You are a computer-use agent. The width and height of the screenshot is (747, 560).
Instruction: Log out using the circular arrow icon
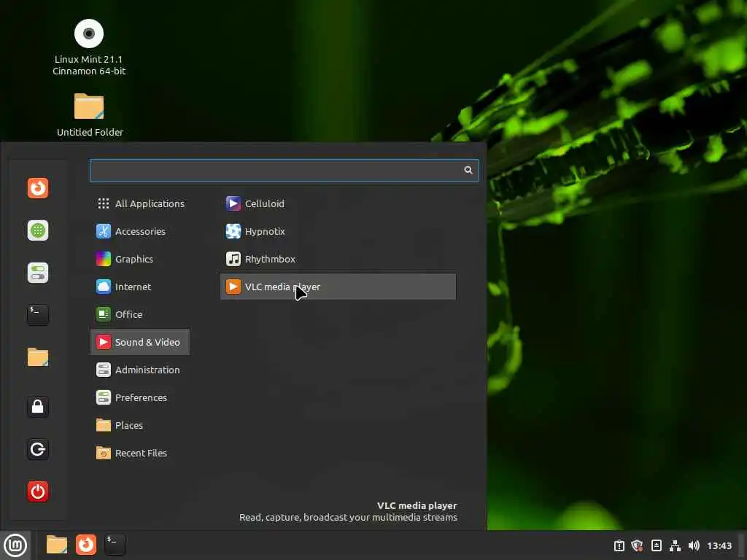pos(38,449)
